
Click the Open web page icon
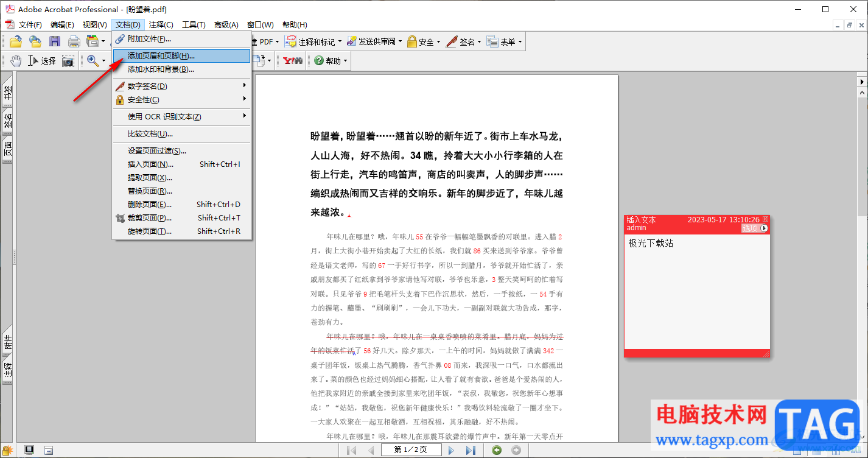35,41
